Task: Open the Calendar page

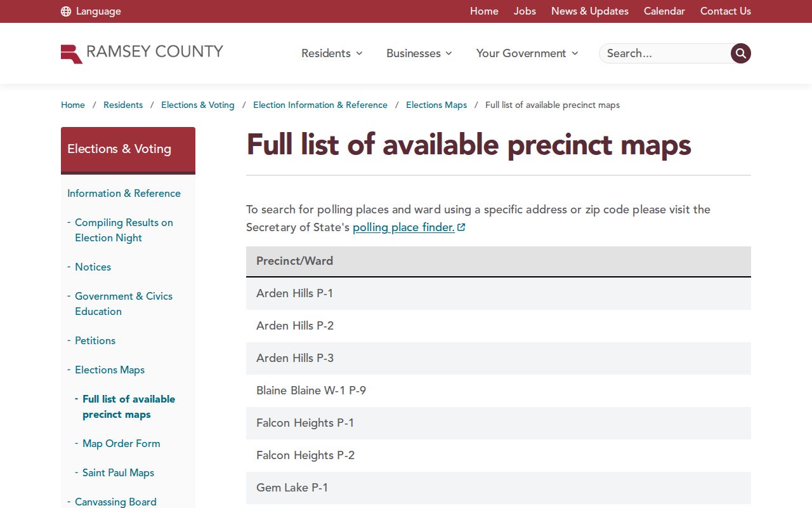Action: [x=664, y=11]
